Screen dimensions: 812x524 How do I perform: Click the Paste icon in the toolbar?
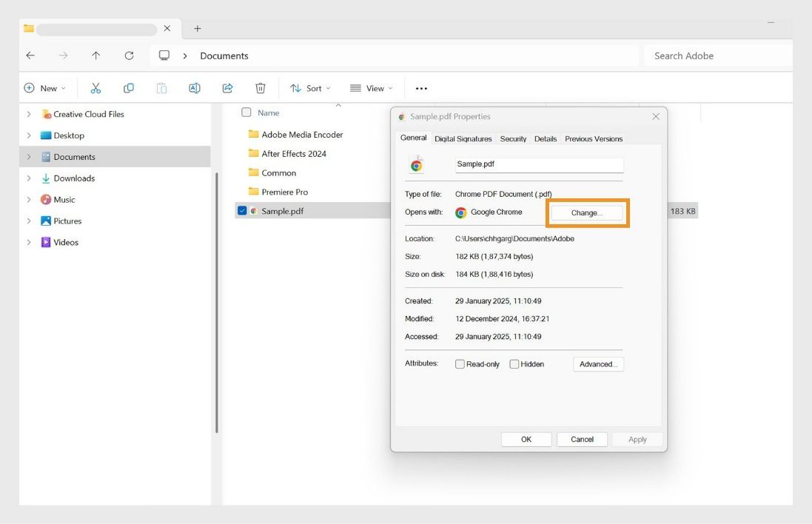[161, 87]
